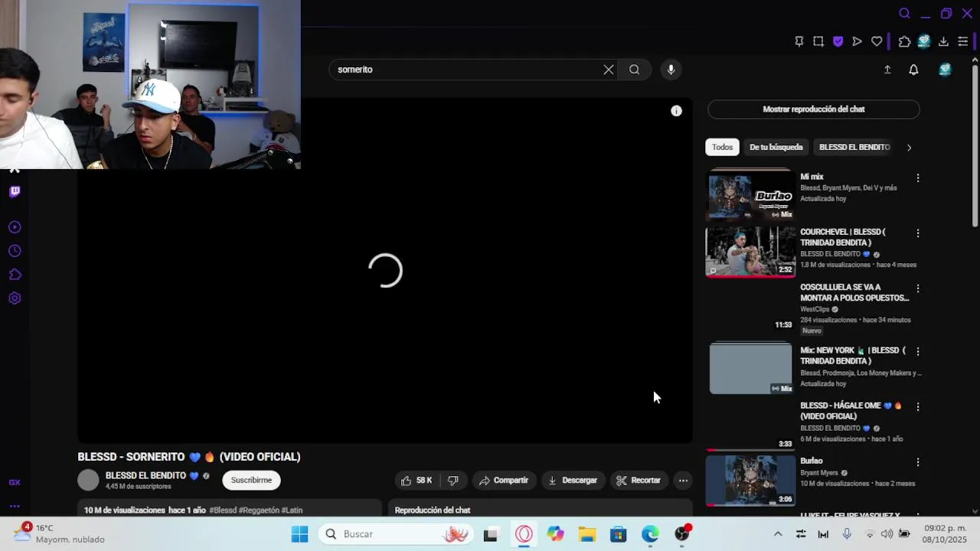
Task: Open GX Corner from the sidebar
Action: click(x=15, y=482)
